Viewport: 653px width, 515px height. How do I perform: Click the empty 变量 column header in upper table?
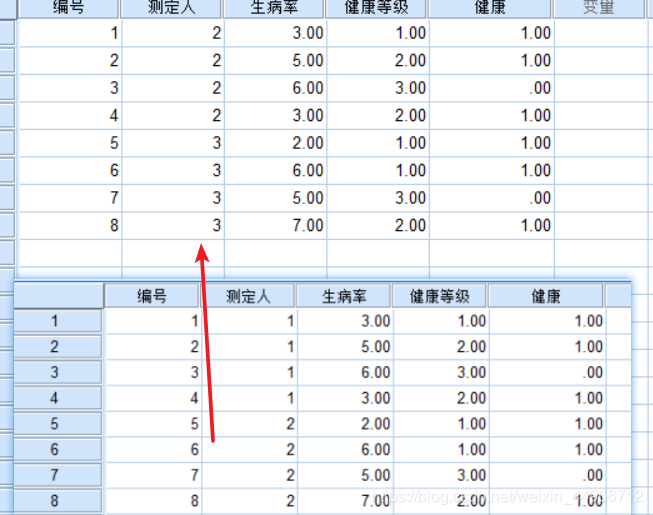click(x=598, y=8)
